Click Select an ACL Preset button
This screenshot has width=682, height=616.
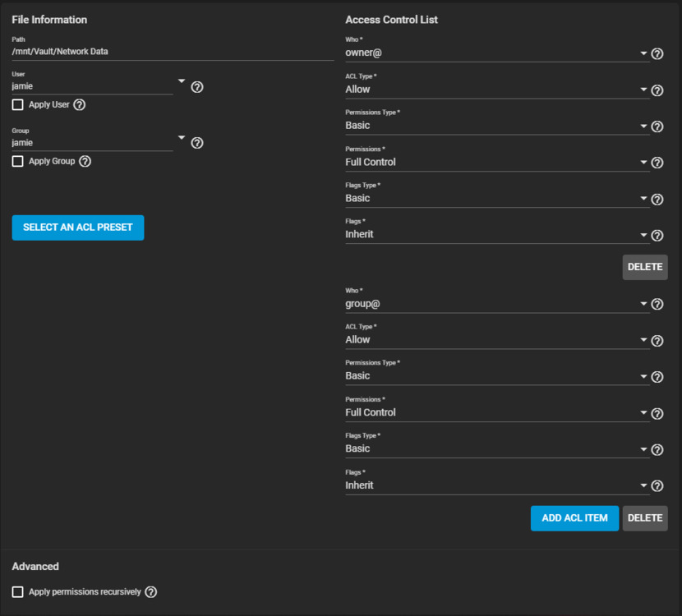pos(78,228)
